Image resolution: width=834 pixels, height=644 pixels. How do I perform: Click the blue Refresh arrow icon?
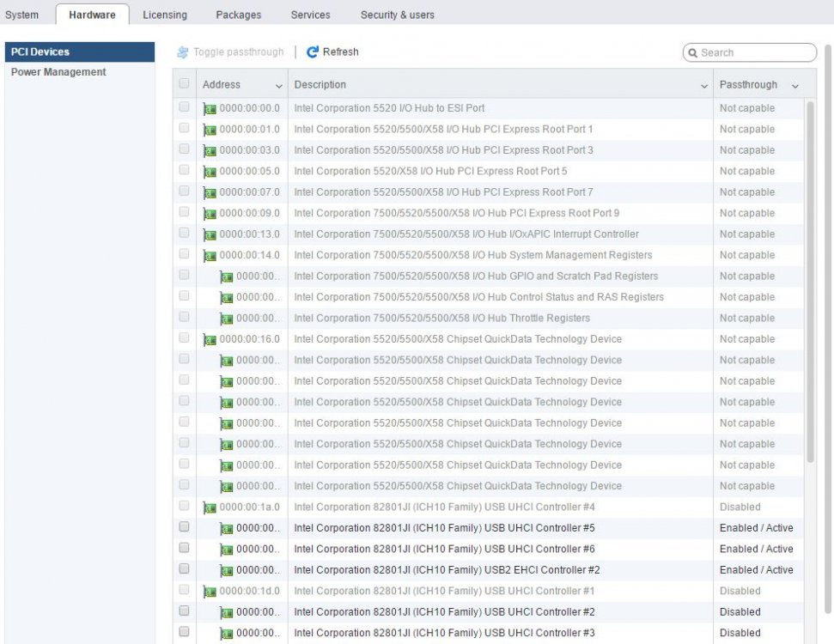pyautogui.click(x=313, y=52)
